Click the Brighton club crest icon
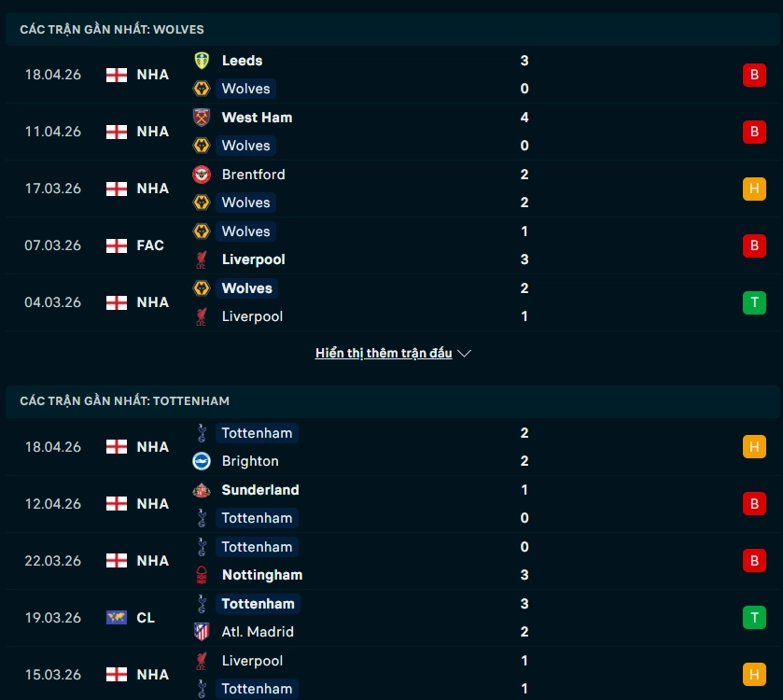783x700 pixels. (201, 461)
